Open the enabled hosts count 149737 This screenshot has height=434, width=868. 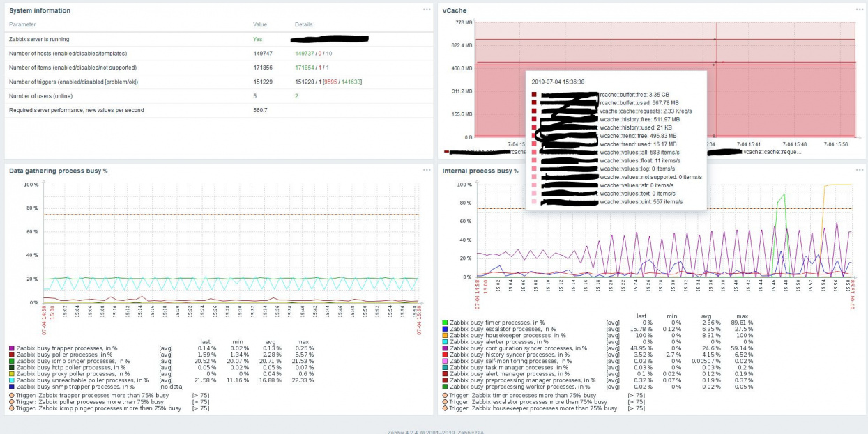click(304, 53)
